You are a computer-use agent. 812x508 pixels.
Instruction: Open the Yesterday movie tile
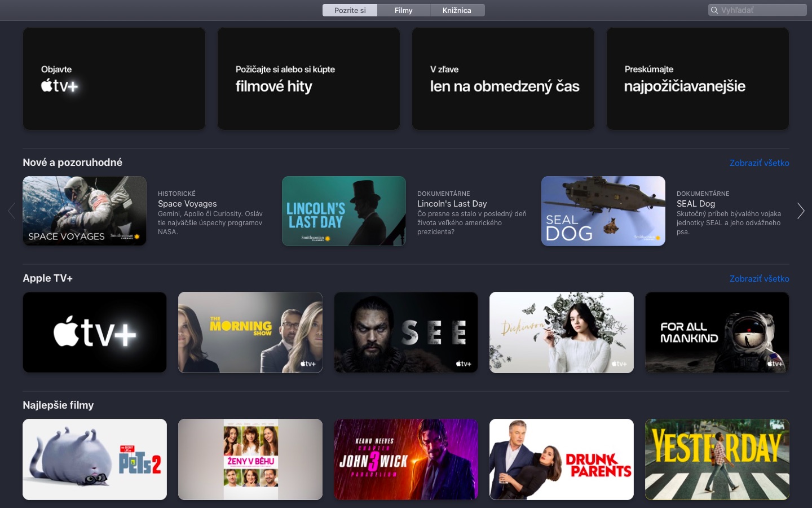pyautogui.click(x=717, y=459)
